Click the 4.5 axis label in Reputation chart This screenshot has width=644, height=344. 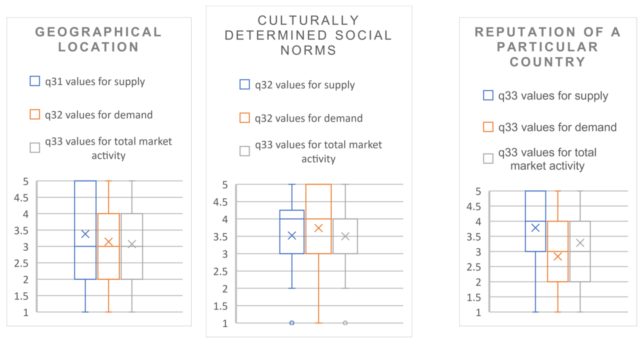point(473,207)
